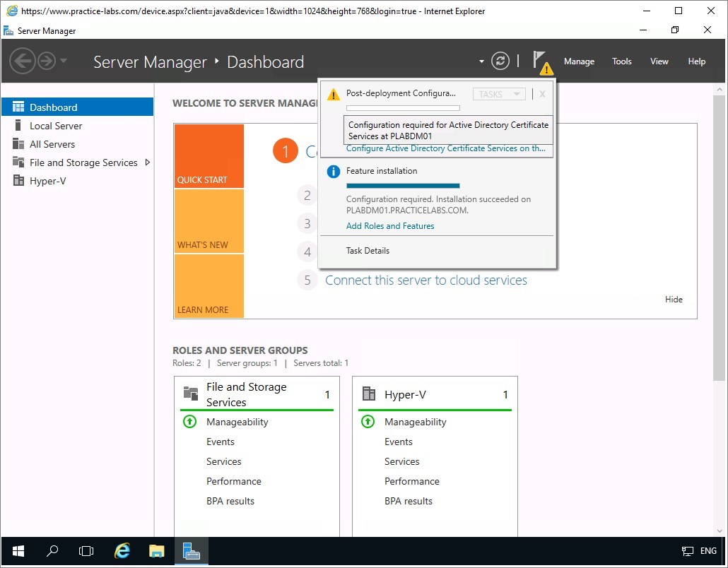Click the Feature installation info icon
The image size is (728, 568).
pos(334,172)
